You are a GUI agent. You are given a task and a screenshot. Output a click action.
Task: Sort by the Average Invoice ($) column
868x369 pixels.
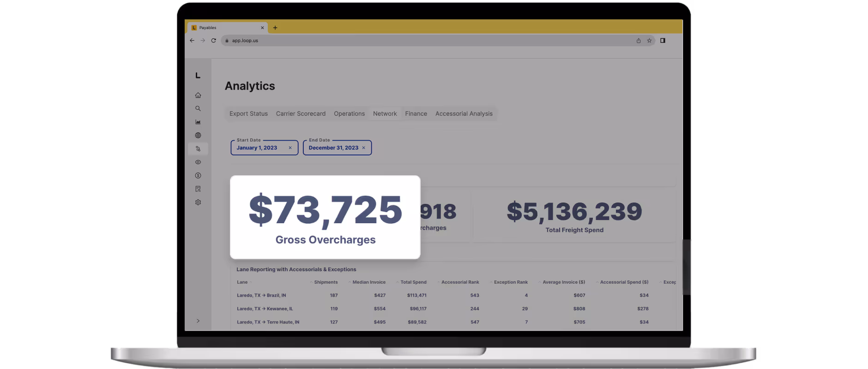563,282
